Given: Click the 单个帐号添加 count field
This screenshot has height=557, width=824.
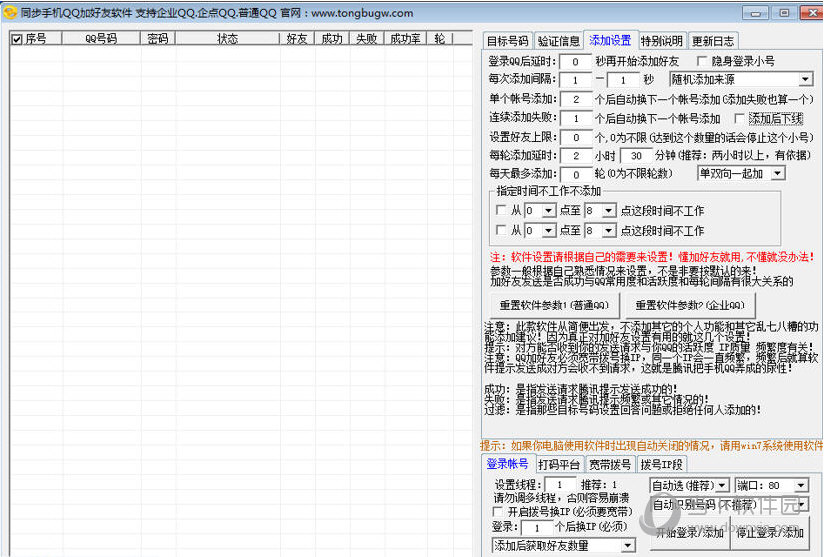Looking at the screenshot, I should pos(576,99).
